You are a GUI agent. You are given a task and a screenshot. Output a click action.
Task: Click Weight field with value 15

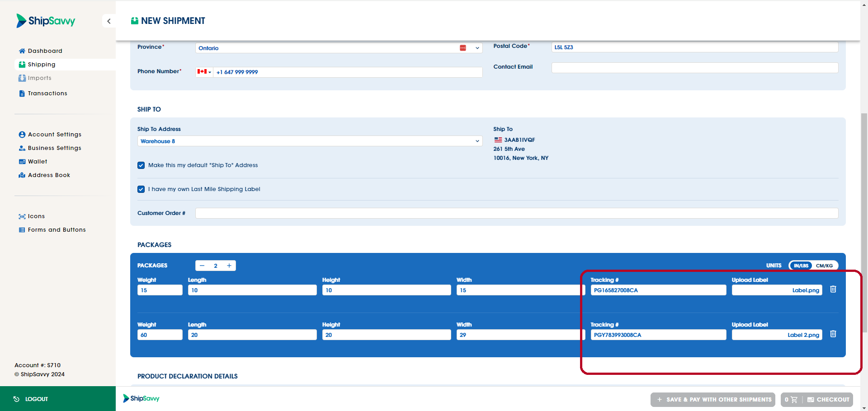pos(160,290)
